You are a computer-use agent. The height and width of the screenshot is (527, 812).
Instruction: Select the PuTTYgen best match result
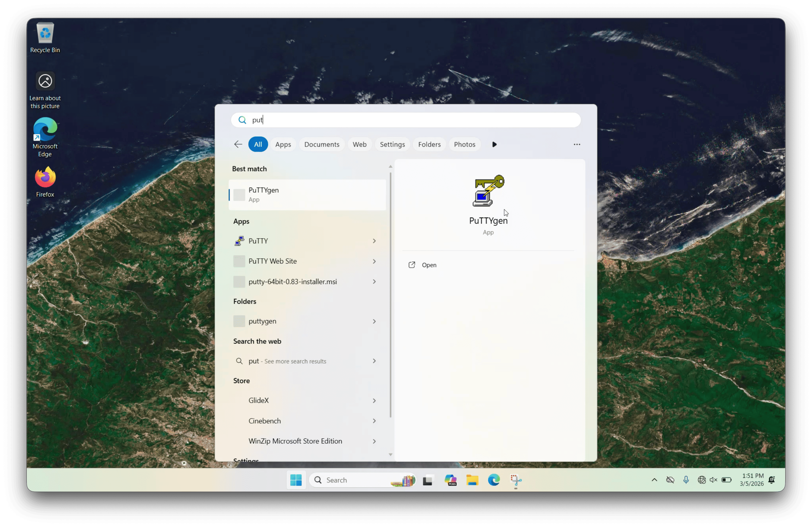pos(307,195)
